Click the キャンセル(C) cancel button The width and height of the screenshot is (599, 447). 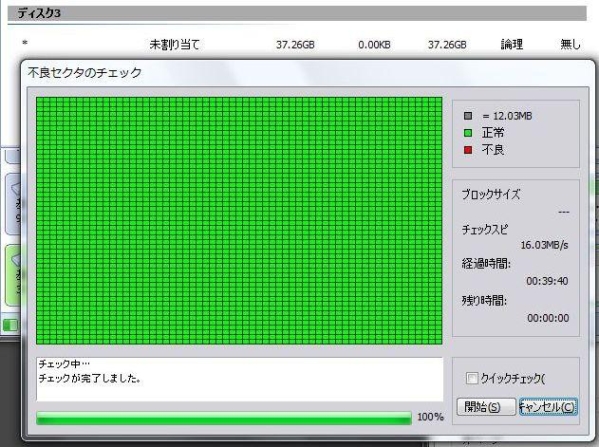[548, 407]
